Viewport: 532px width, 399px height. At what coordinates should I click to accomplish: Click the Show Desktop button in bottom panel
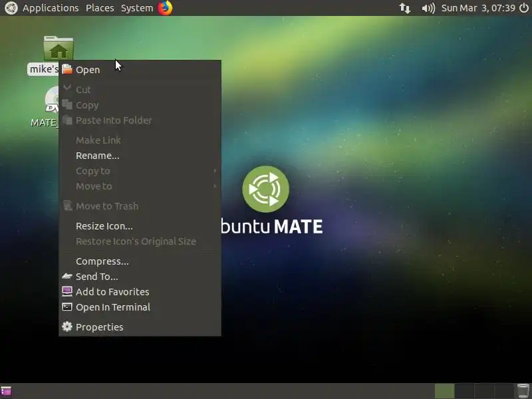(x=6, y=391)
